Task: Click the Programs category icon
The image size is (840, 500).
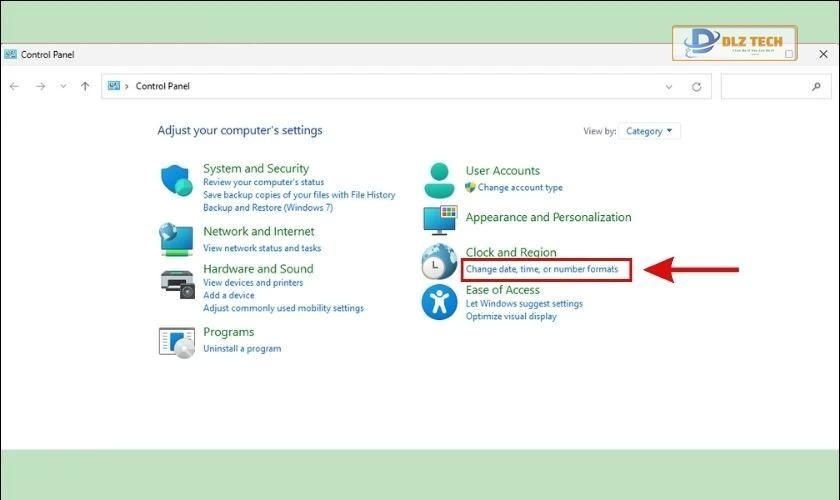Action: point(177,342)
